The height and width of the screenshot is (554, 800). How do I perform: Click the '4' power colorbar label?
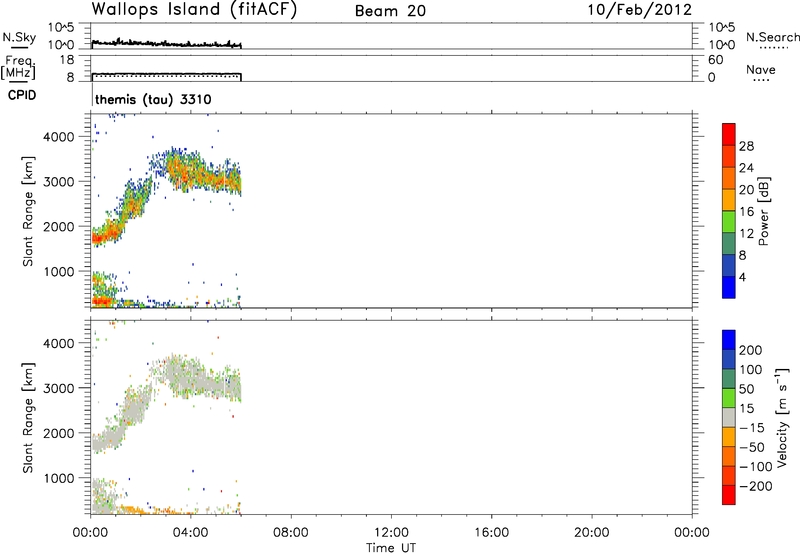tap(742, 277)
